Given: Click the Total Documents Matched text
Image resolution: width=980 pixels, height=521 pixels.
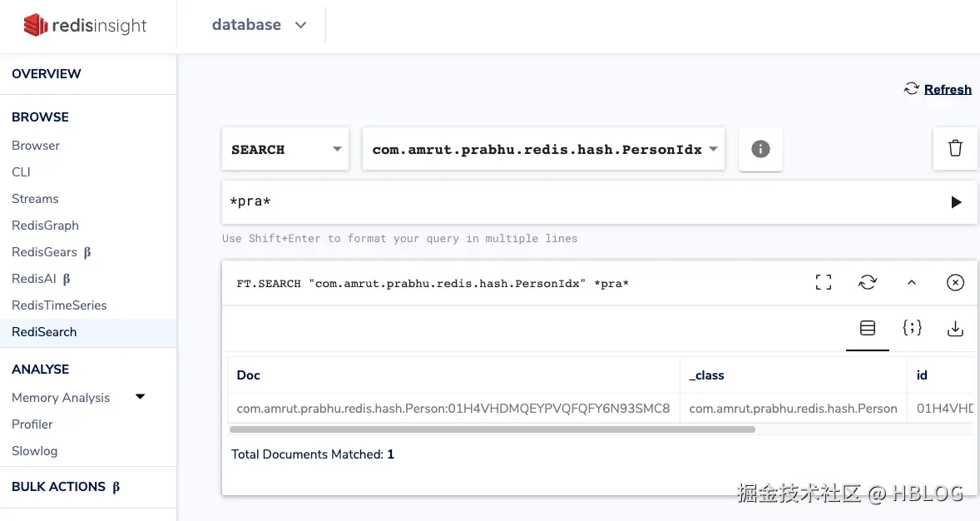Looking at the screenshot, I should (313, 454).
